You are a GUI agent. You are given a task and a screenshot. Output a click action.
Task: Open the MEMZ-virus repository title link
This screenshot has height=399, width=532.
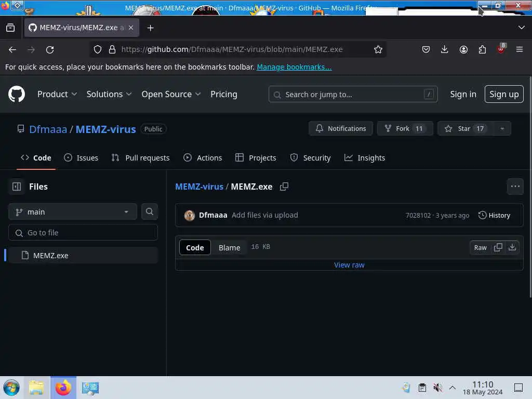click(105, 129)
